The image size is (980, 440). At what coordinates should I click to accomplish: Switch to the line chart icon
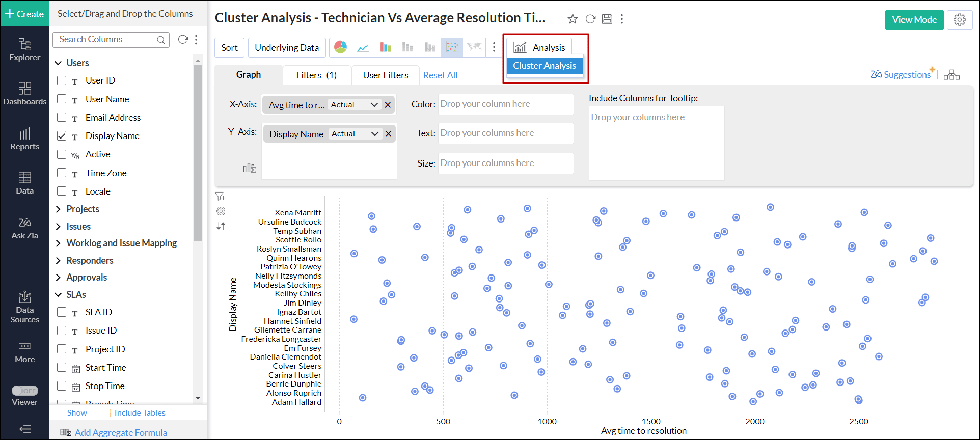363,47
